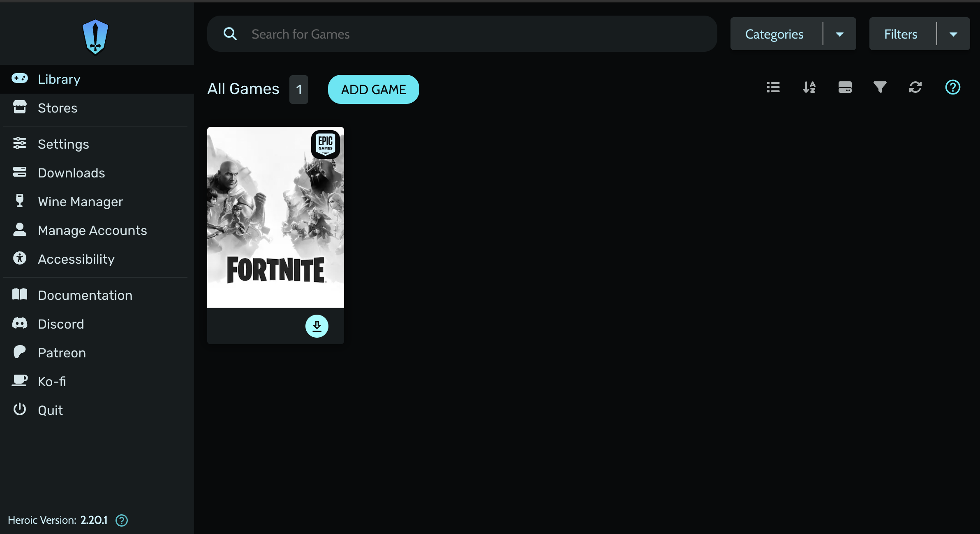Open the Documentation page
Viewport: 980px width, 534px height.
[x=85, y=295]
